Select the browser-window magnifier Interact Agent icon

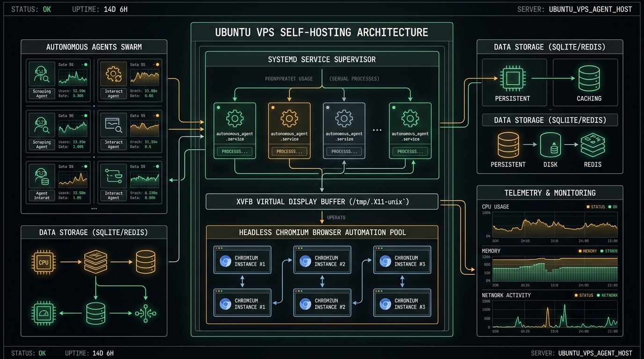114,124
